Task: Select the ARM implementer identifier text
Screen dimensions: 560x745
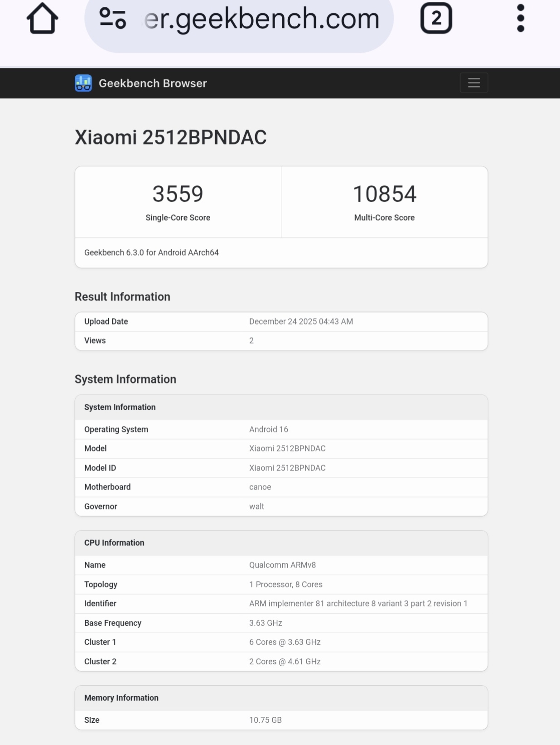Action: tap(358, 604)
